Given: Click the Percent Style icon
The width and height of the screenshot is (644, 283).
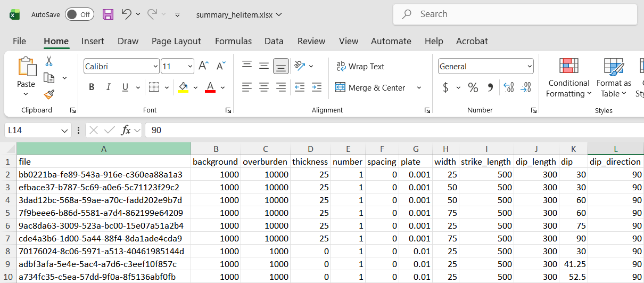Looking at the screenshot, I should 473,88.
